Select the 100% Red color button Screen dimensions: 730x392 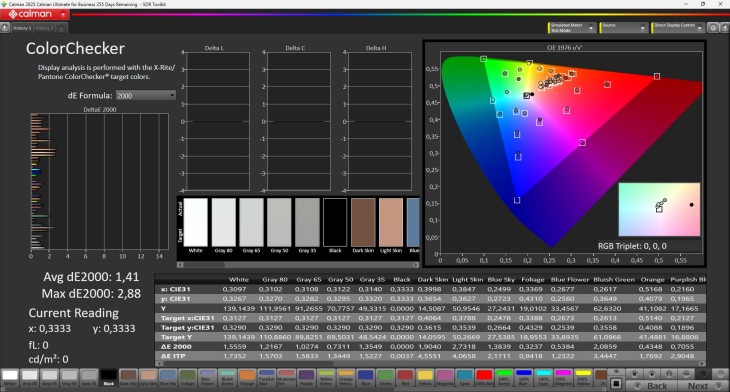pyautogui.click(x=484, y=378)
